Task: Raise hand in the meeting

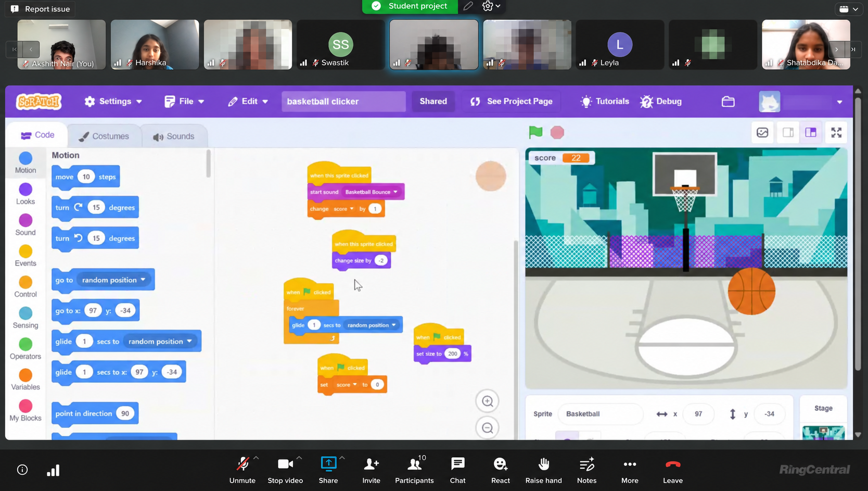Action: (544, 470)
